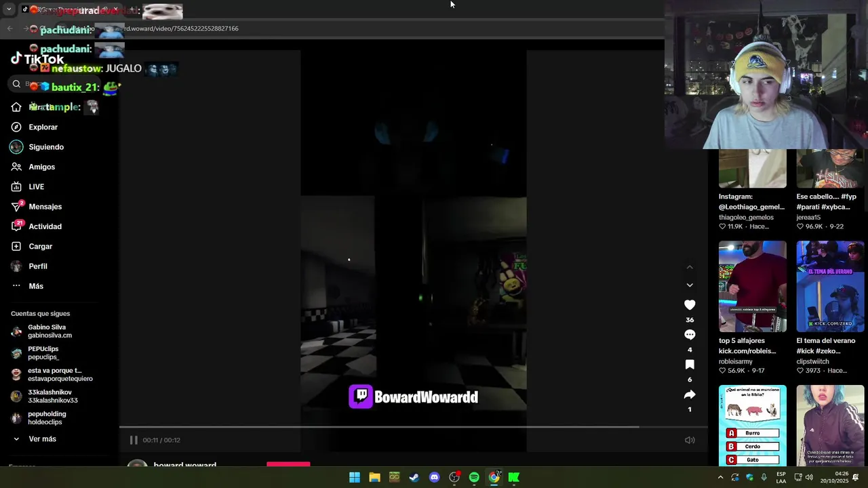Open the LIVE section
This screenshot has width=868, height=488.
click(x=36, y=186)
